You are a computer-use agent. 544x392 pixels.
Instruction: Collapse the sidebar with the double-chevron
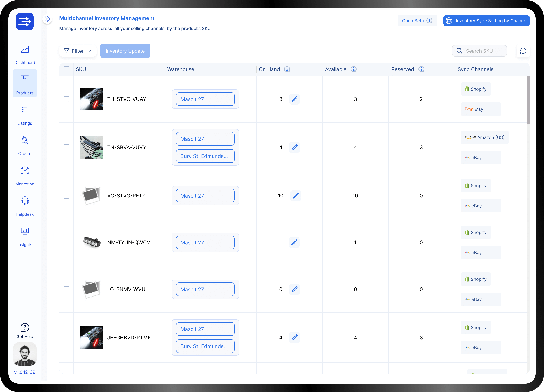click(47, 19)
